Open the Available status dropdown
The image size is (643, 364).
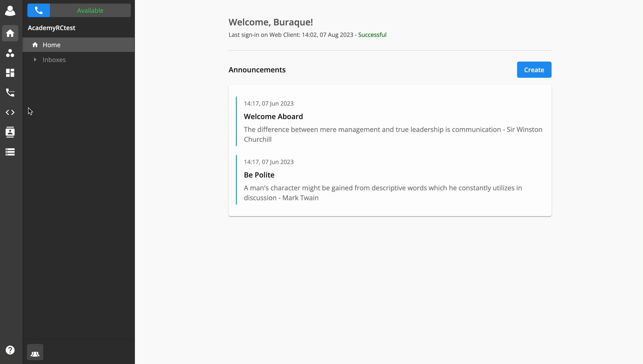[x=90, y=11]
